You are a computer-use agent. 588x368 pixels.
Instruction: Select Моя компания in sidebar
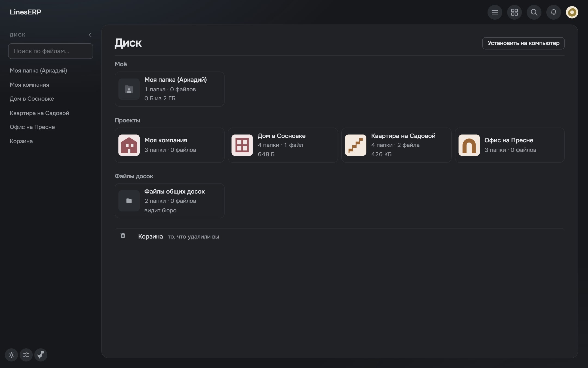[29, 85]
